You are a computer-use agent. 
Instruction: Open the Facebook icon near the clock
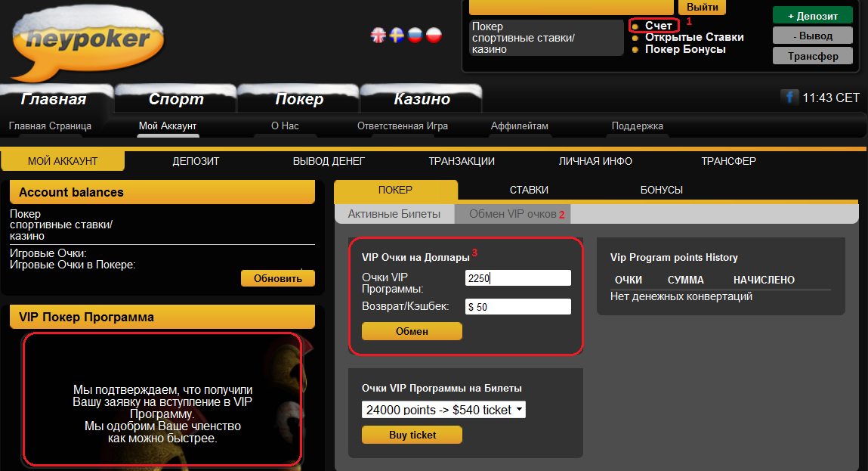click(x=790, y=98)
